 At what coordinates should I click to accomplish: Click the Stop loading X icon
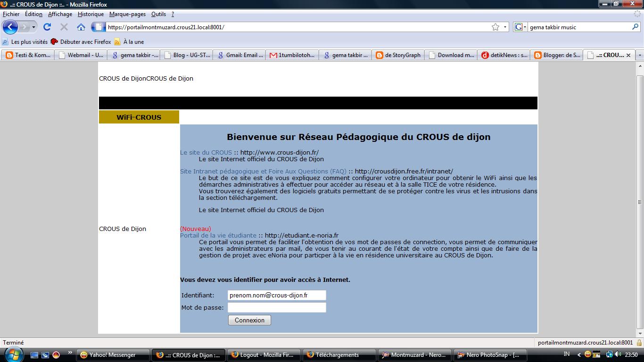pyautogui.click(x=64, y=27)
